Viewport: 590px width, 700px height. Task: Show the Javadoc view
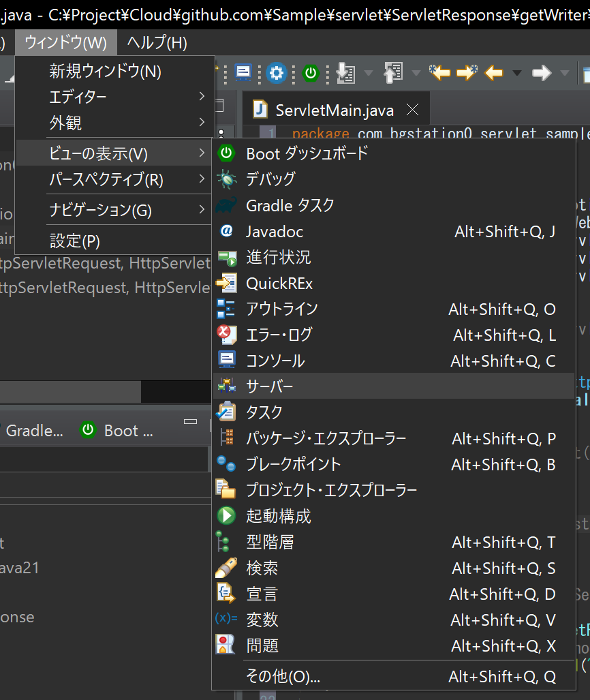394,231
